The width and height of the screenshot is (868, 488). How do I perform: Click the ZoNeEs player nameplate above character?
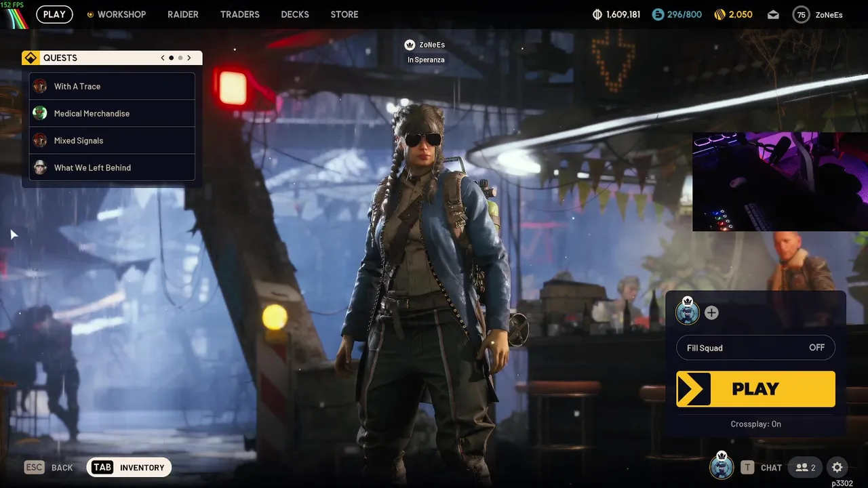point(432,45)
